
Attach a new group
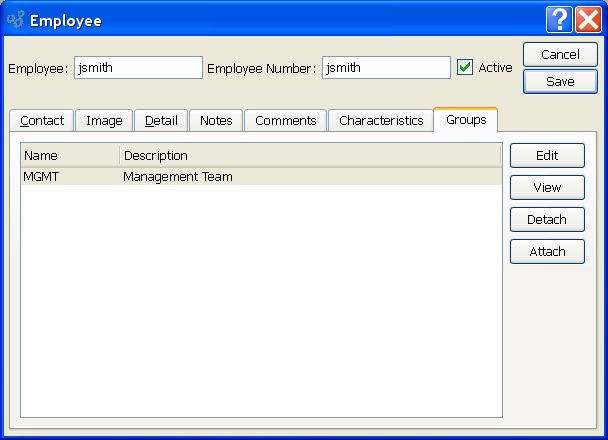pos(547,252)
